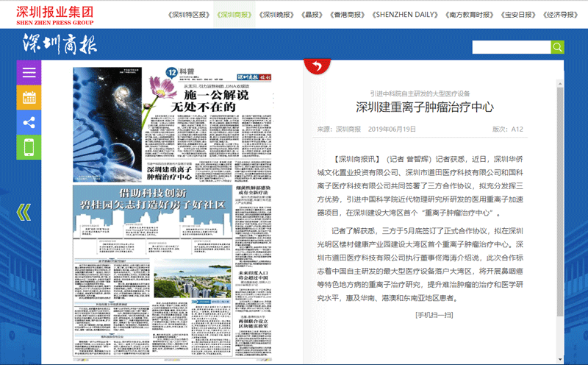Click the 两领联合设立区块链实验室 article

click(253, 323)
